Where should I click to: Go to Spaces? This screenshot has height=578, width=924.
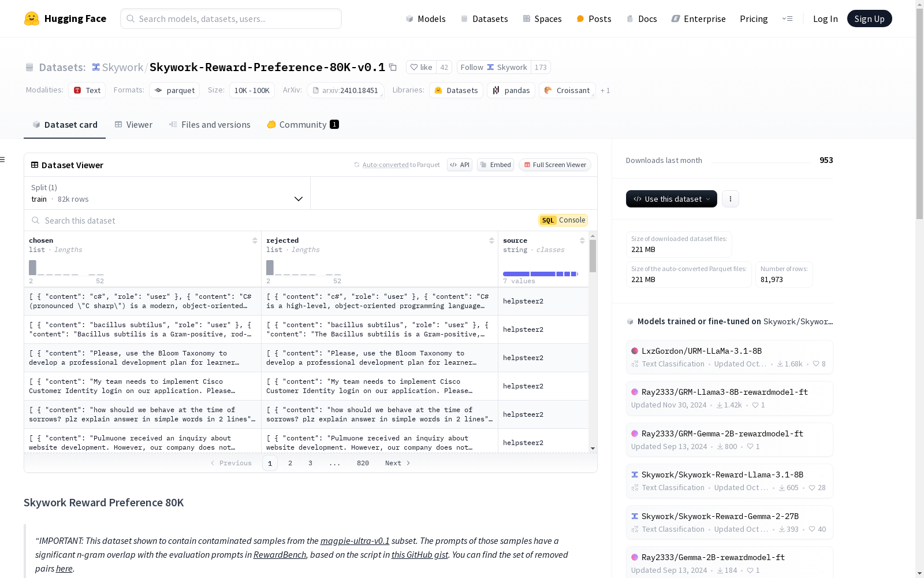542,18
